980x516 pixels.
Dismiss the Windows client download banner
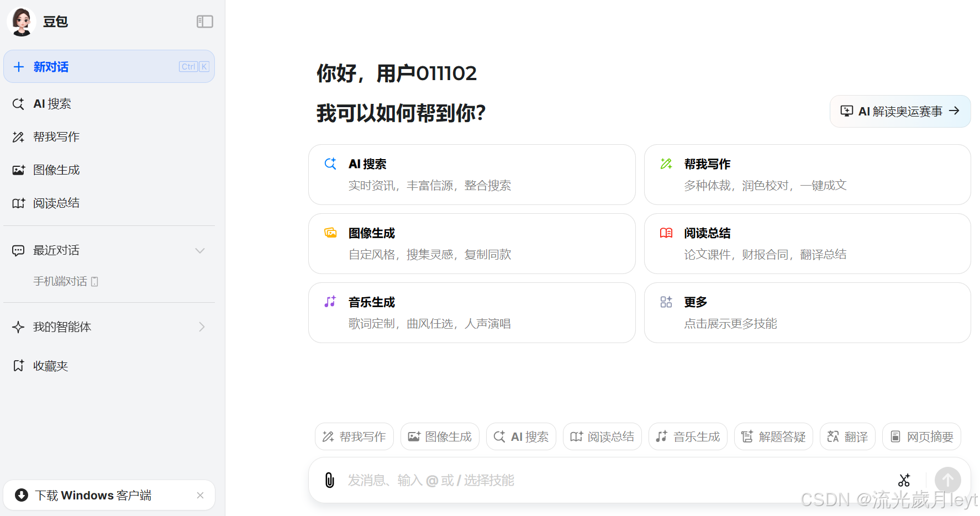pos(200,496)
